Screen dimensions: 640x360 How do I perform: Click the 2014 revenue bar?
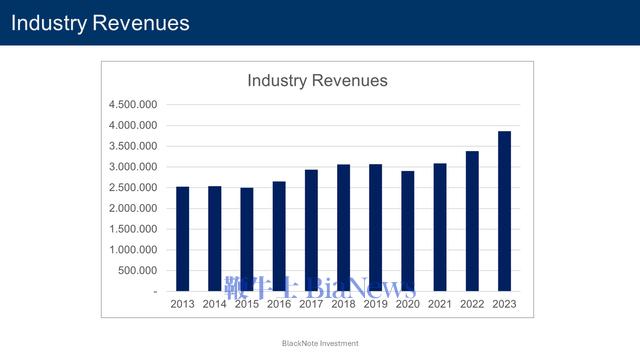coord(215,239)
